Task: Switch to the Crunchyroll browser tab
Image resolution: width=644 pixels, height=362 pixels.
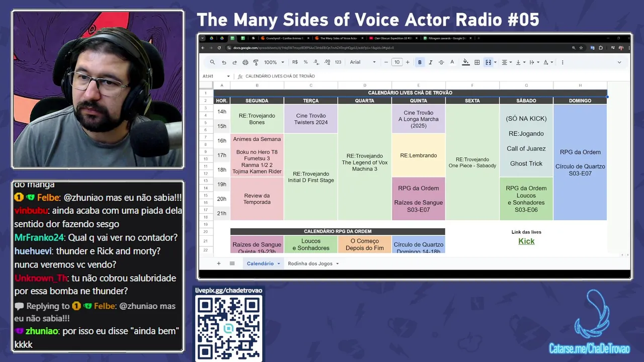Action: coord(284,38)
